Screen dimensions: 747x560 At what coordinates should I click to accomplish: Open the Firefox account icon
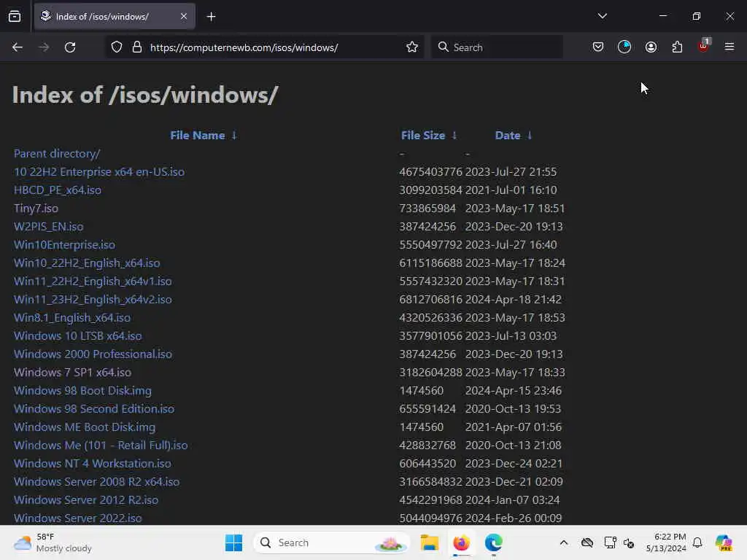[x=651, y=47]
